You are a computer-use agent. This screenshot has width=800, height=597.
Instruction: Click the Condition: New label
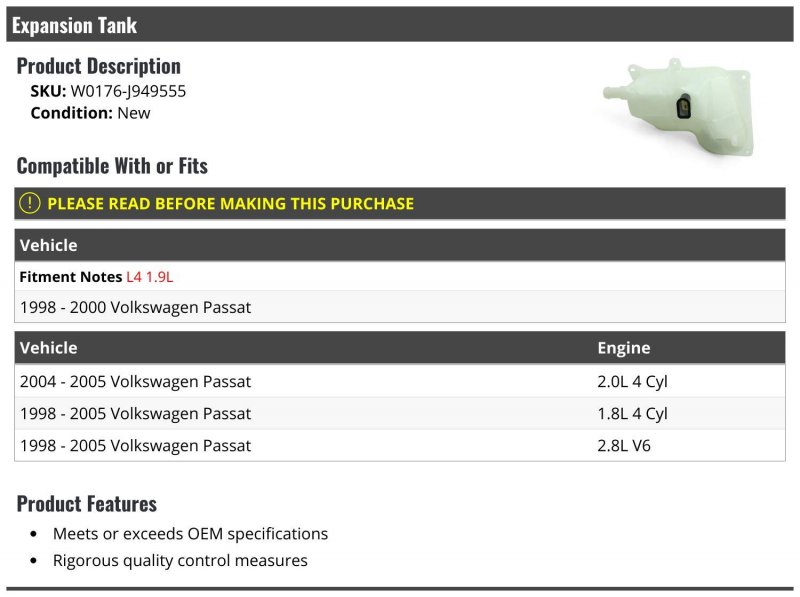tap(90, 113)
